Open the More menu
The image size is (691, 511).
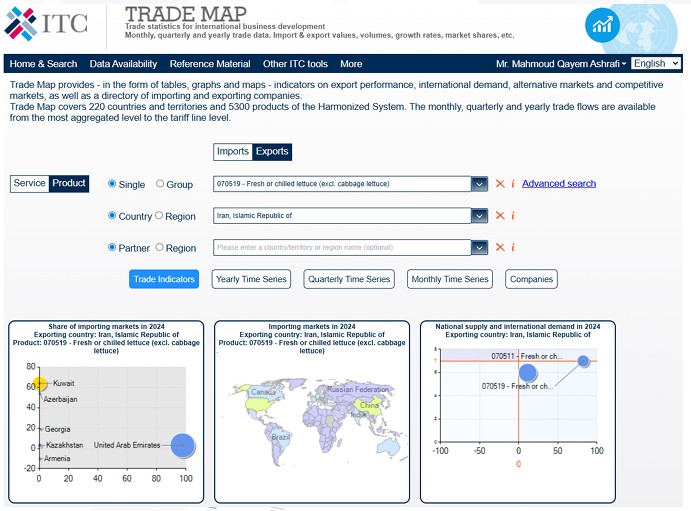pyautogui.click(x=351, y=64)
